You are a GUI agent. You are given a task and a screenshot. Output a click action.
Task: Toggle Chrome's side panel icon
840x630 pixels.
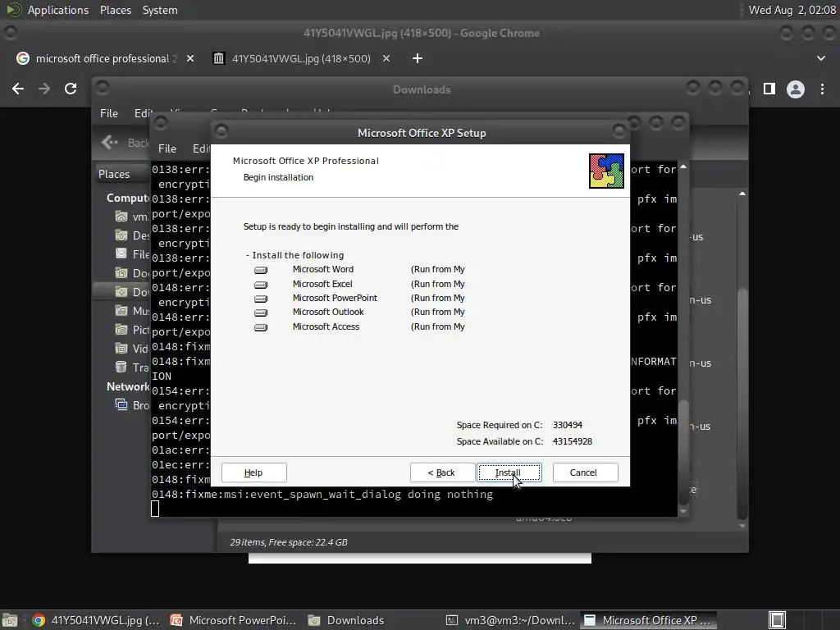click(x=769, y=89)
